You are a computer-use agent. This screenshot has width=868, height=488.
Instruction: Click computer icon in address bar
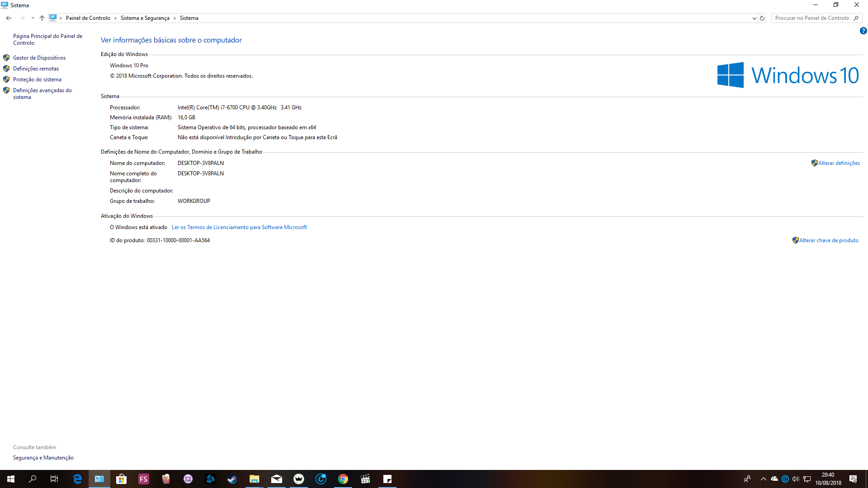[53, 18]
